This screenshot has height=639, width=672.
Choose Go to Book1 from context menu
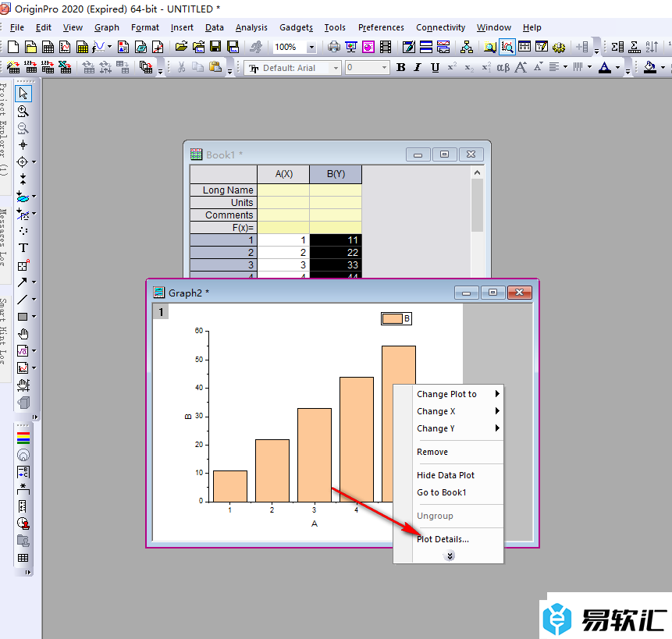(x=442, y=492)
